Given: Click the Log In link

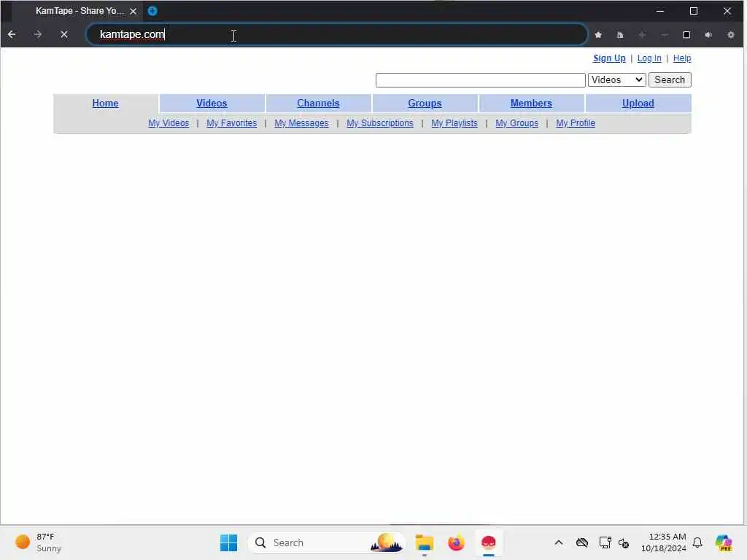Looking at the screenshot, I should 649,58.
